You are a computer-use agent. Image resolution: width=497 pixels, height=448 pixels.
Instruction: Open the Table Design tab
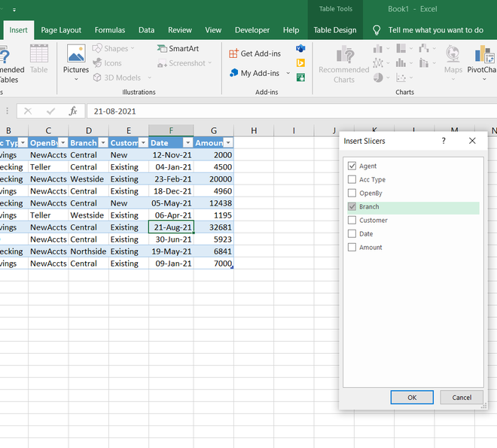pyautogui.click(x=335, y=30)
